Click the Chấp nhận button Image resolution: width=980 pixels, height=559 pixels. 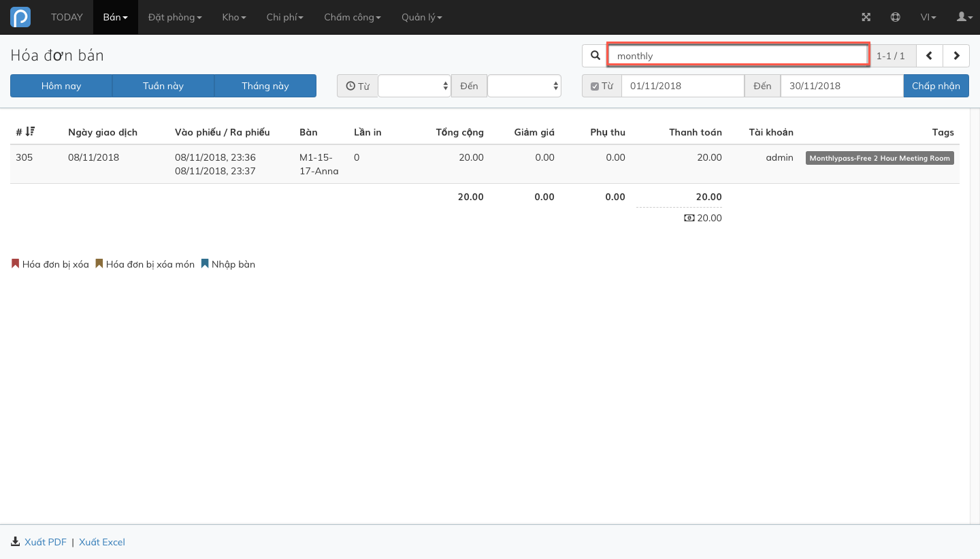pos(936,86)
